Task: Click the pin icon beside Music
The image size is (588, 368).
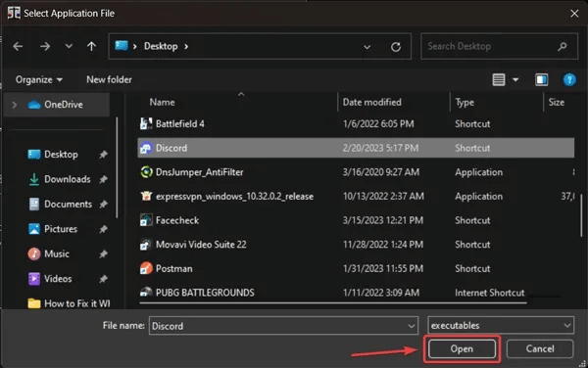Action: click(x=103, y=254)
